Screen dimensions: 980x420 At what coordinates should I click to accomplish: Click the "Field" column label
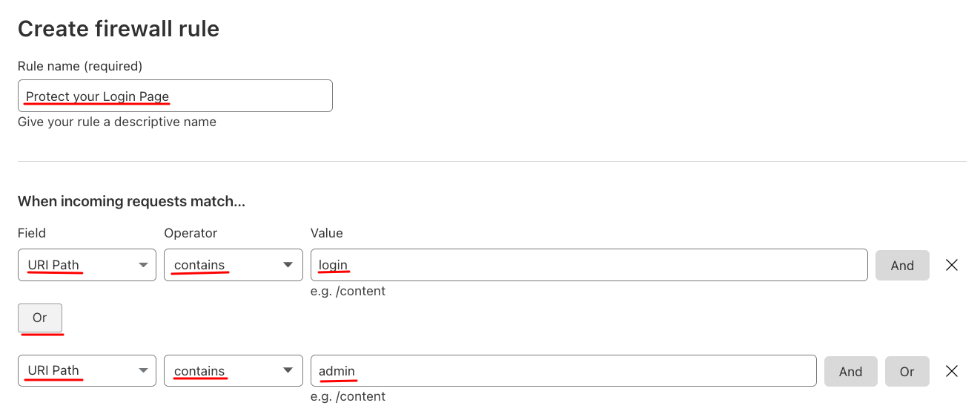(x=32, y=233)
